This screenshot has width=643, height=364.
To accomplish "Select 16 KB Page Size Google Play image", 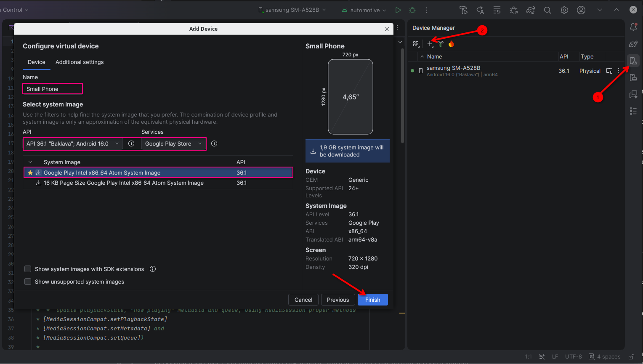I will 158,183.
